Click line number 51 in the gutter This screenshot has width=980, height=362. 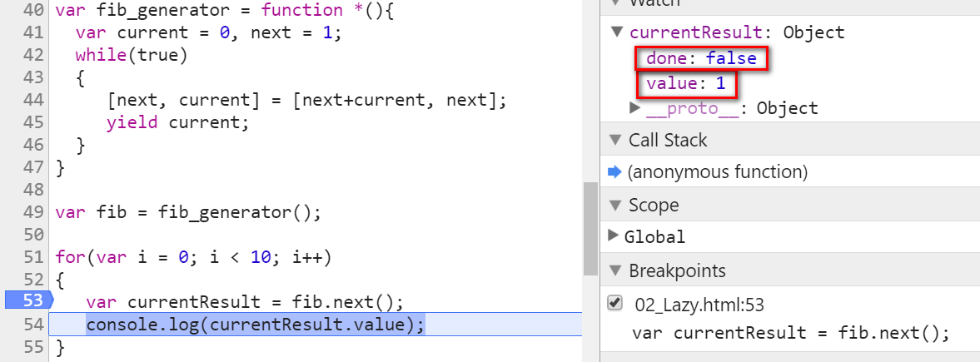(34, 256)
